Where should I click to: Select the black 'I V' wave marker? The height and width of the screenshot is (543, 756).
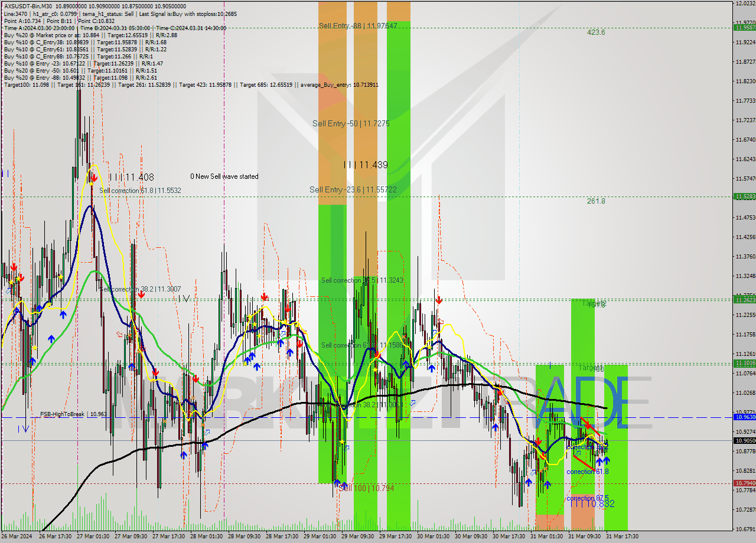click(x=184, y=299)
